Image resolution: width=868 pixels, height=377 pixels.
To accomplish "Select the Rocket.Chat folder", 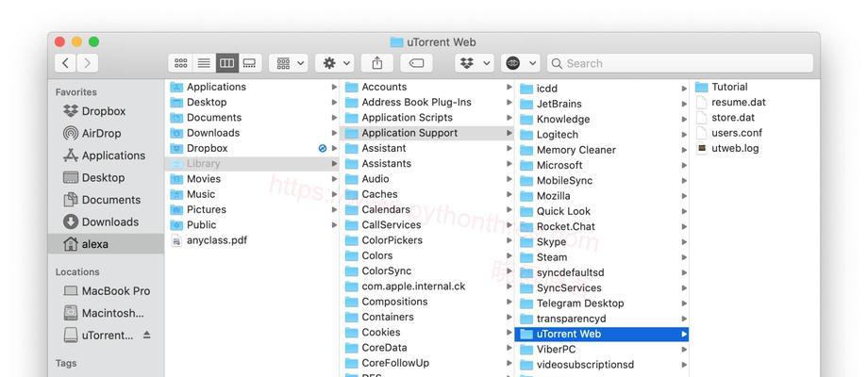I will click(602, 226).
